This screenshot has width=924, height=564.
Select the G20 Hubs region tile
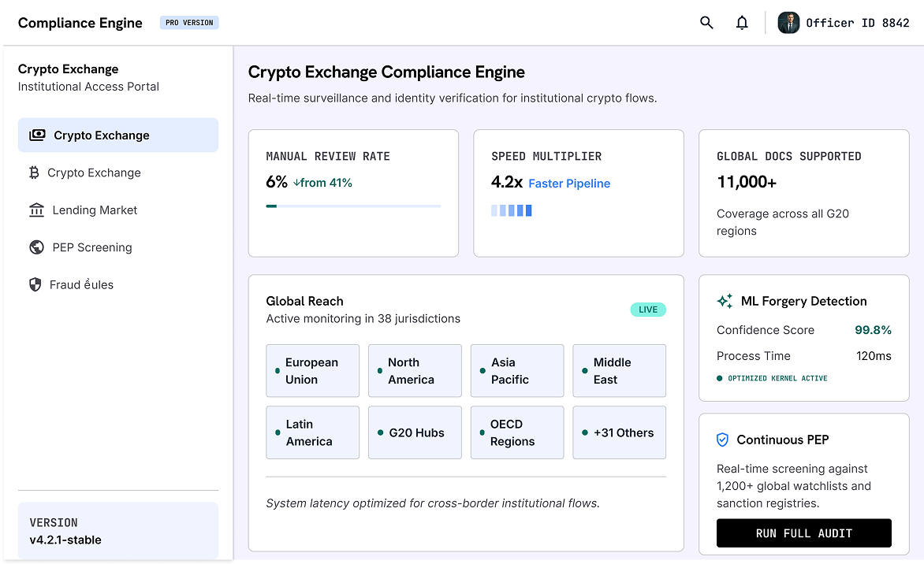point(415,432)
